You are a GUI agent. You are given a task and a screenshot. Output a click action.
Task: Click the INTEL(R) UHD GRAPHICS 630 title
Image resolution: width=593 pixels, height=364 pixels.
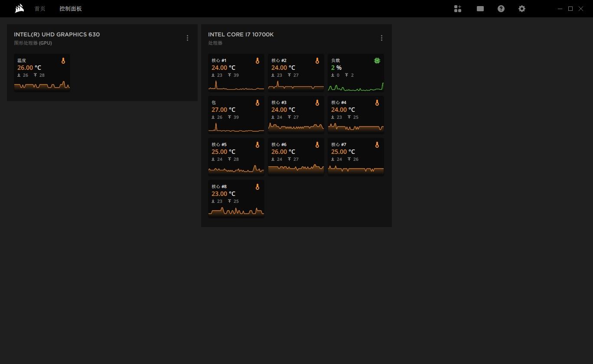pyautogui.click(x=57, y=35)
